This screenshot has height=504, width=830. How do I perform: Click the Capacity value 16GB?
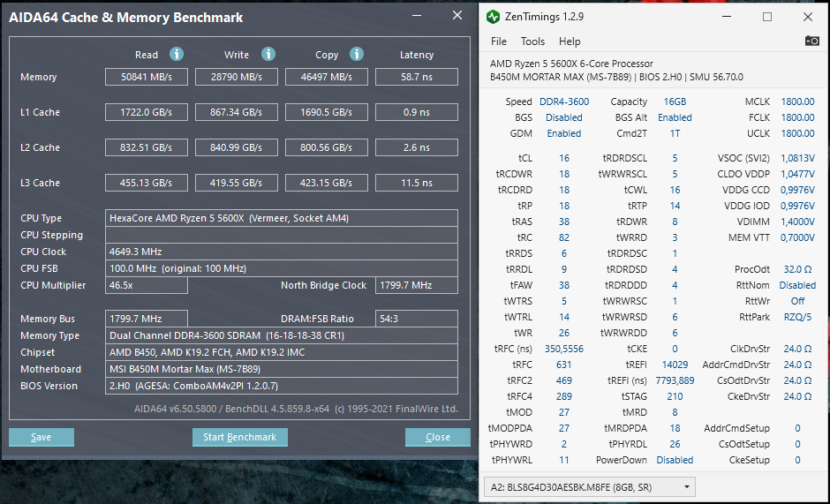[x=675, y=102]
